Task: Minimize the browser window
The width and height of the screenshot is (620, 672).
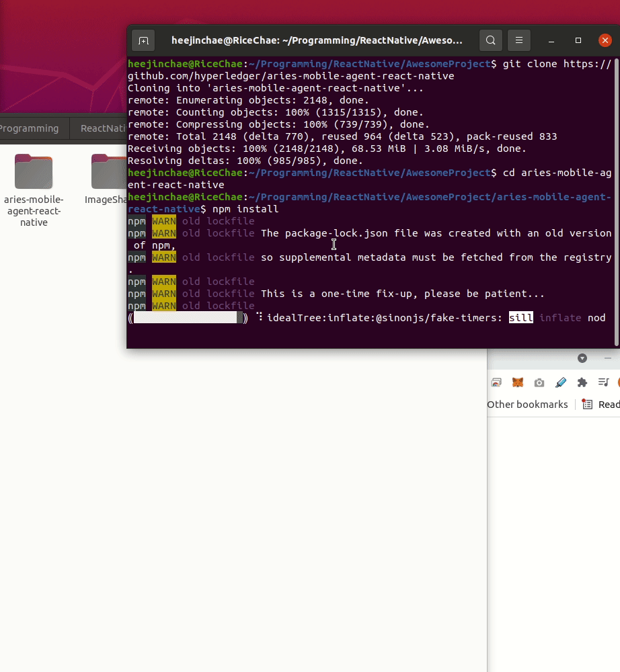Action: pos(608,358)
